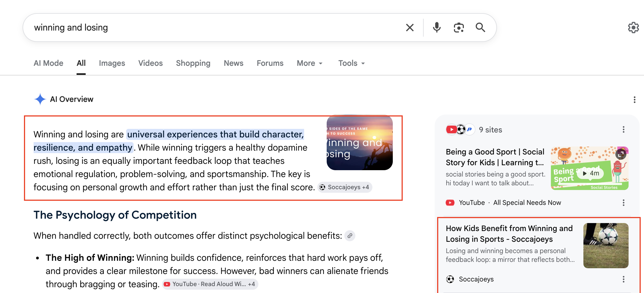Click 'The High of Winning:' bullet text

(x=90, y=258)
